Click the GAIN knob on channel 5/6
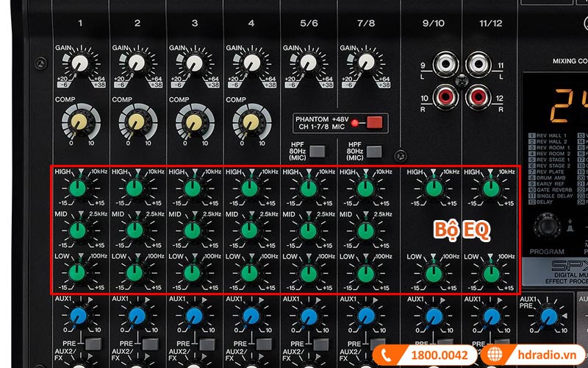 point(308,63)
